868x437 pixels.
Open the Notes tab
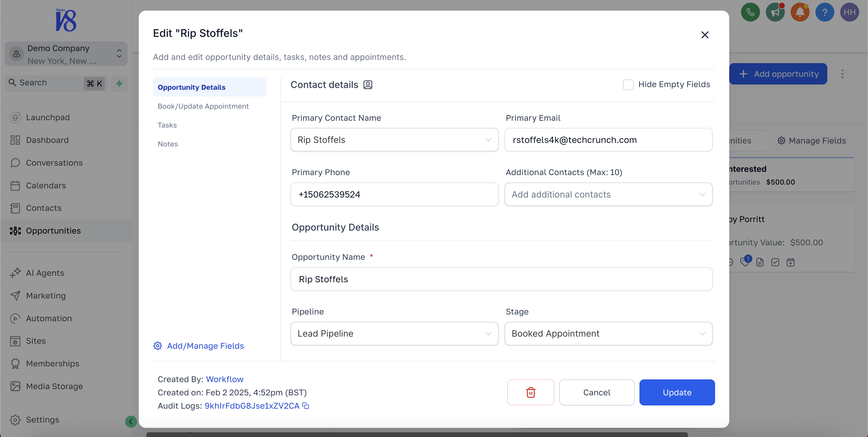(168, 144)
